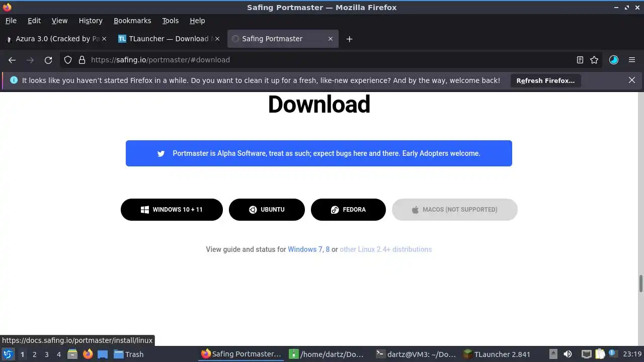This screenshot has height=362, width=644.
Task: Click the Twitter bird icon in banner
Action: (x=161, y=153)
